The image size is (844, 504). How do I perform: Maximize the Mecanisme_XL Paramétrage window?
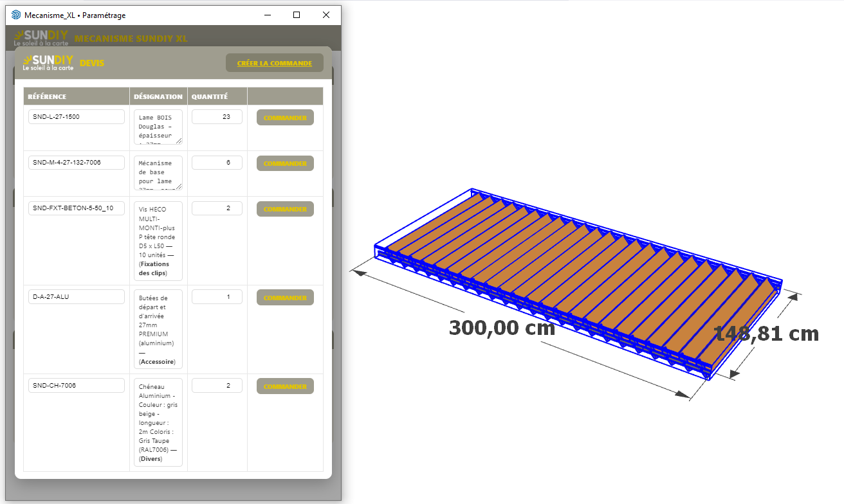pyautogui.click(x=297, y=15)
